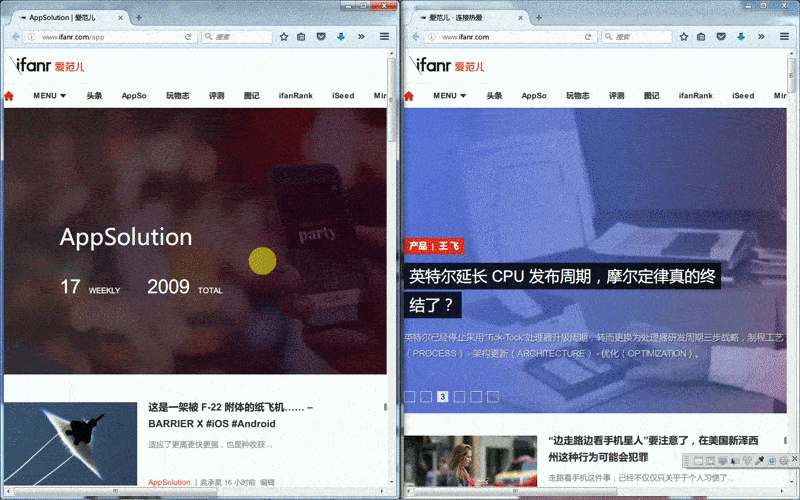Save ifanr homepage to Pocket

tap(721, 37)
